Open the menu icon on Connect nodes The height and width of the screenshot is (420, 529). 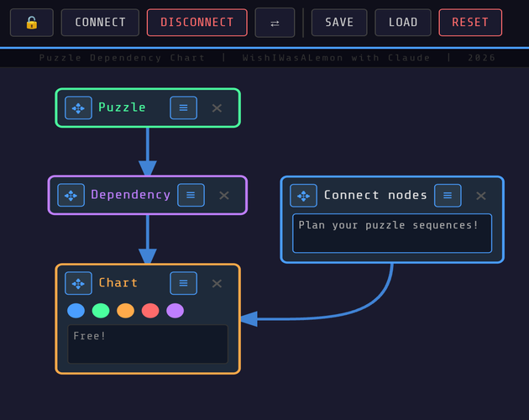click(448, 196)
